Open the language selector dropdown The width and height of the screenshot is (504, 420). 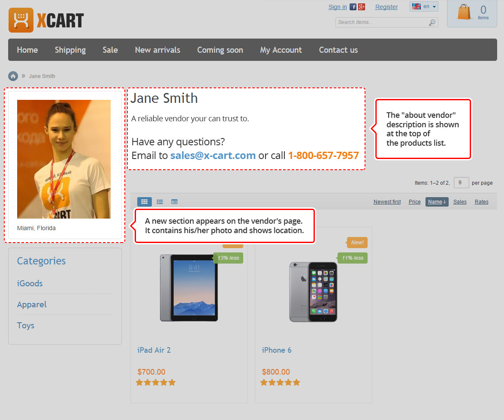424,6
